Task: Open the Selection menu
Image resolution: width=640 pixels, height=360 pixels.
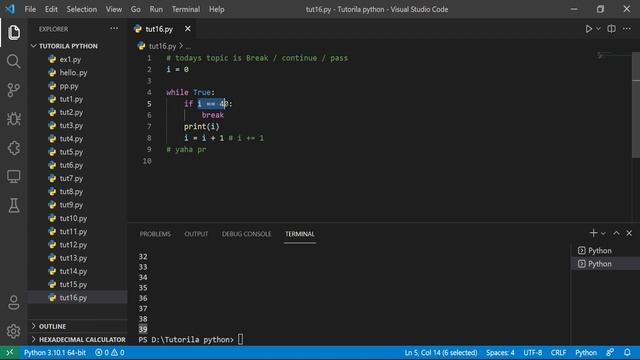Action: tap(82, 9)
